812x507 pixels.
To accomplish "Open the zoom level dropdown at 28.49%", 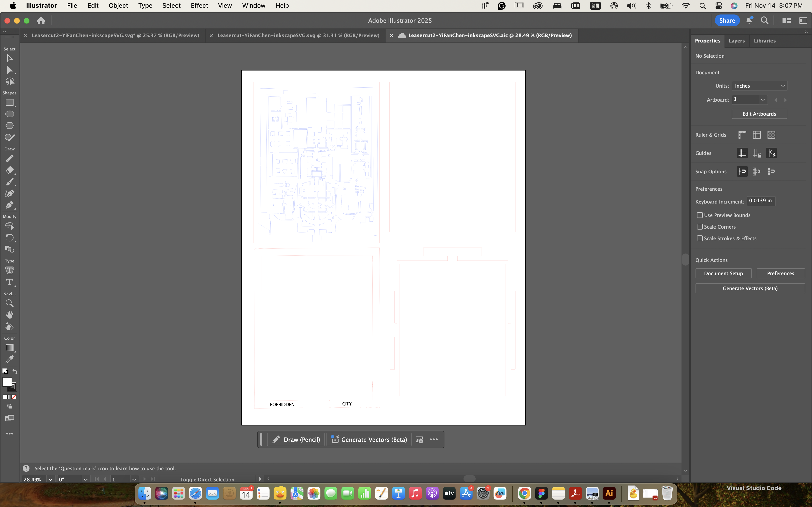I will 50,479.
